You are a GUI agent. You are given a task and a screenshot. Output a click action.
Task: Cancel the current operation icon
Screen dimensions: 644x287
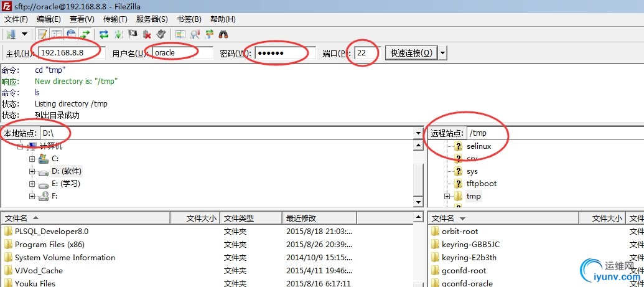point(133,34)
